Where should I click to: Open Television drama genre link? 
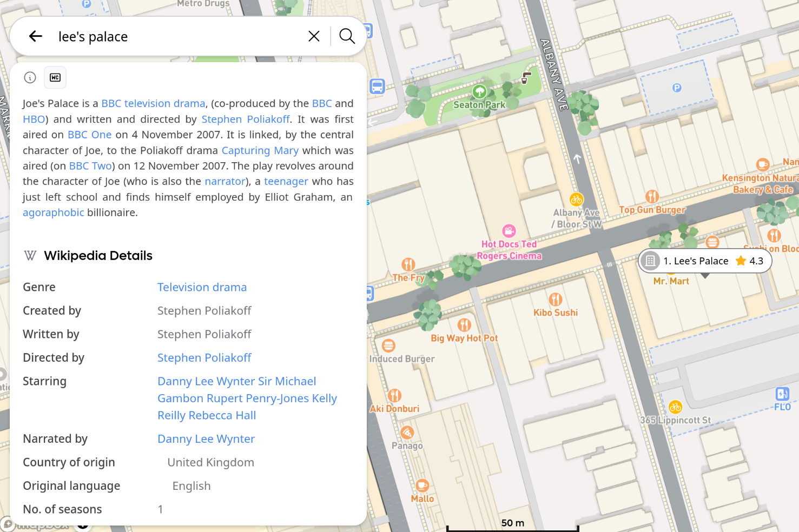click(202, 287)
